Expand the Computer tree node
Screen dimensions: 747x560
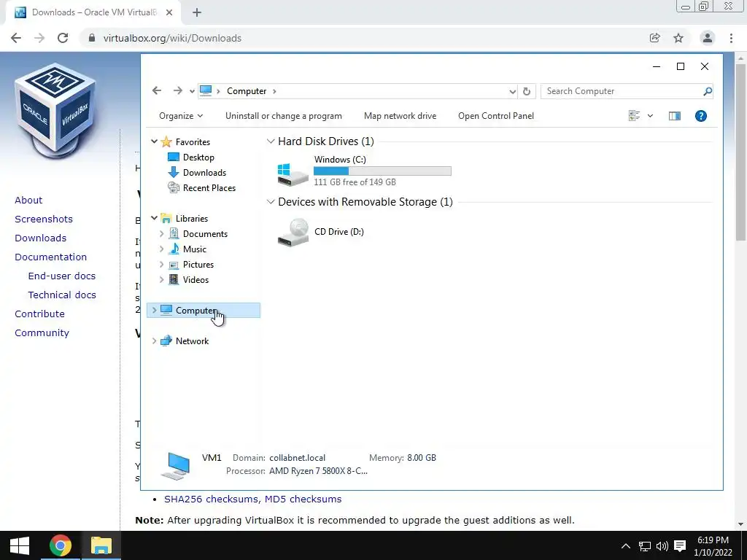pos(154,310)
